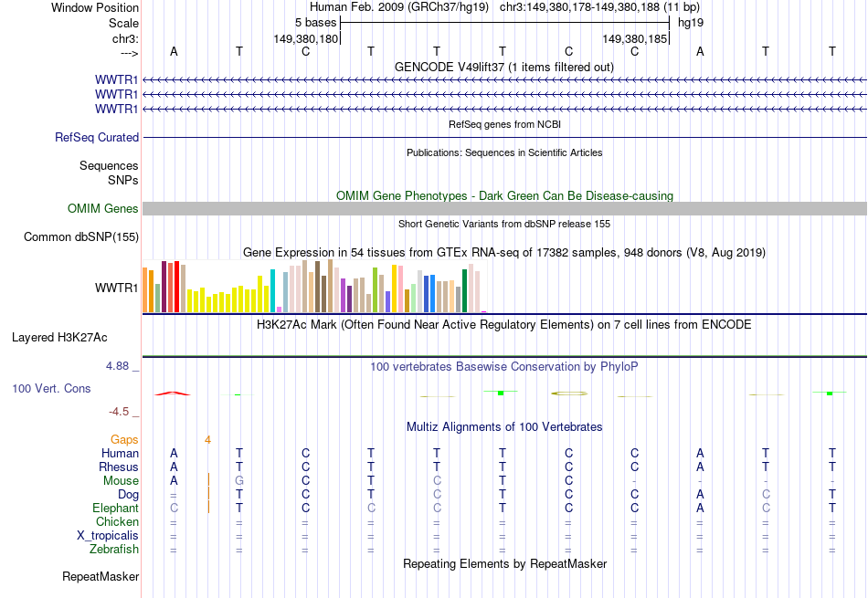Click the gray OMIM Genes bar
The image size is (868, 598).
point(504,208)
